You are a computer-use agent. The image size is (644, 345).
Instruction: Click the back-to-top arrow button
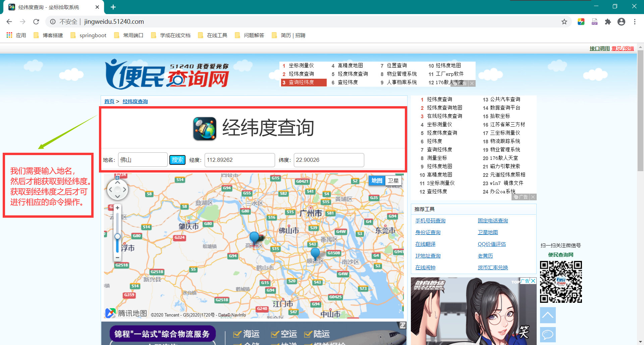click(548, 315)
